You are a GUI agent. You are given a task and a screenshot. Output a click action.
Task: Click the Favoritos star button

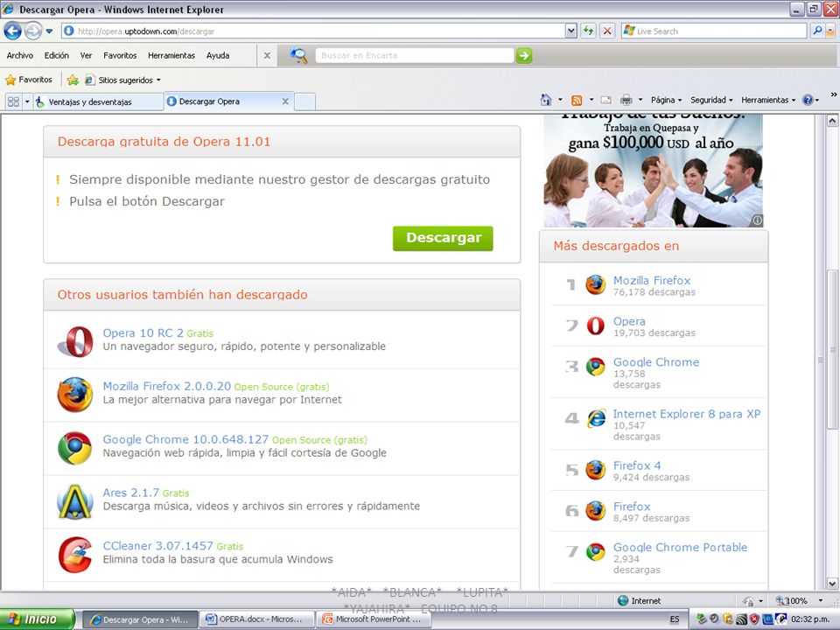pos(29,80)
